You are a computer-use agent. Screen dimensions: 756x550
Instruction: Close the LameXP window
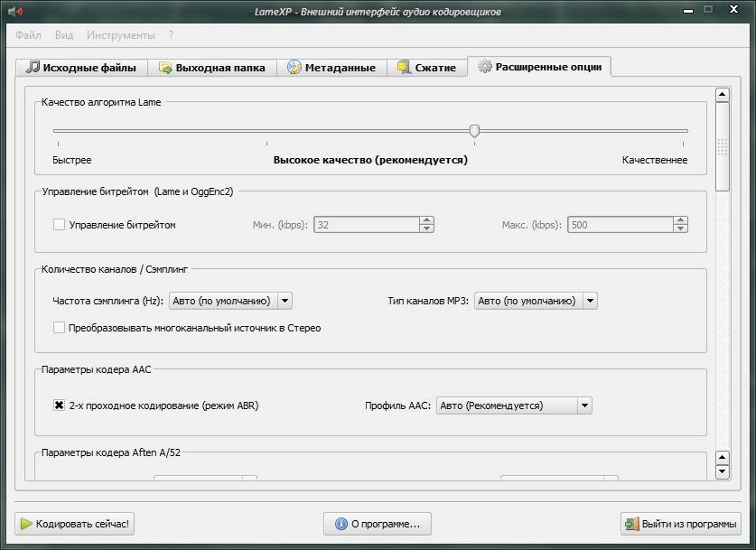(733, 9)
